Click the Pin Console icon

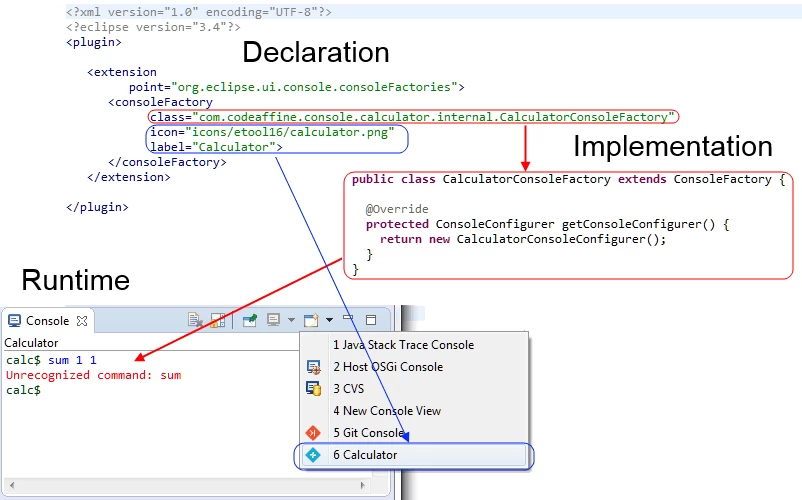pyautogui.click(x=250, y=321)
